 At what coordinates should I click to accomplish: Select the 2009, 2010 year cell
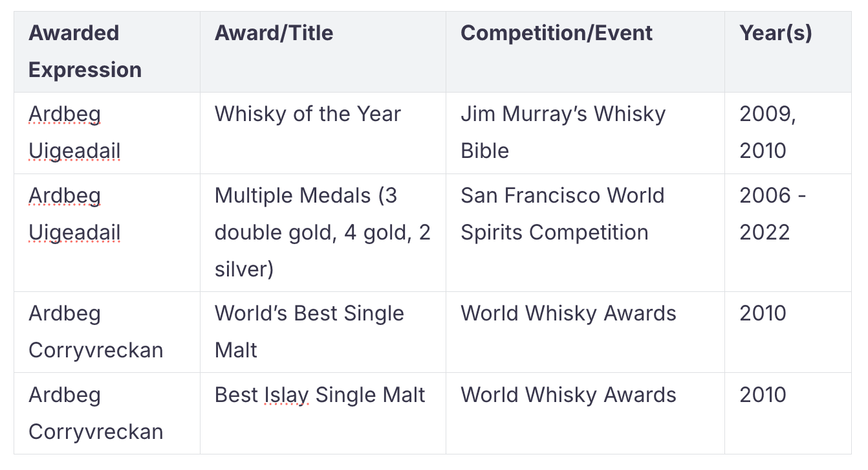pyautogui.click(x=788, y=133)
